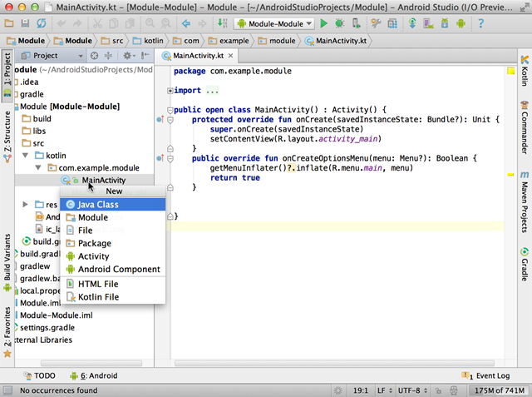This screenshot has width=532, height=397.
Task: Expand the folded import block
Action: pyautogui.click(x=171, y=90)
